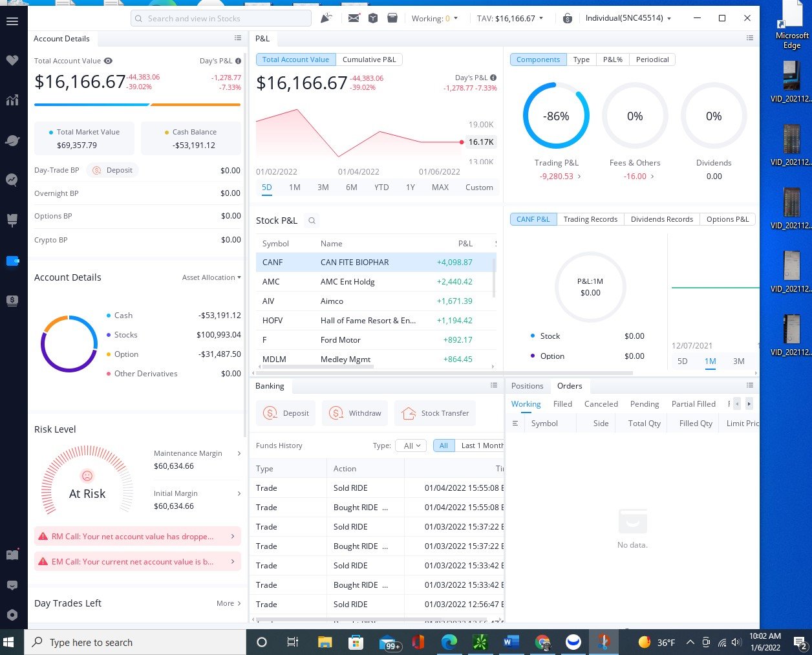Switch to the Filled orders tab
The height and width of the screenshot is (655, 812).
pos(562,404)
